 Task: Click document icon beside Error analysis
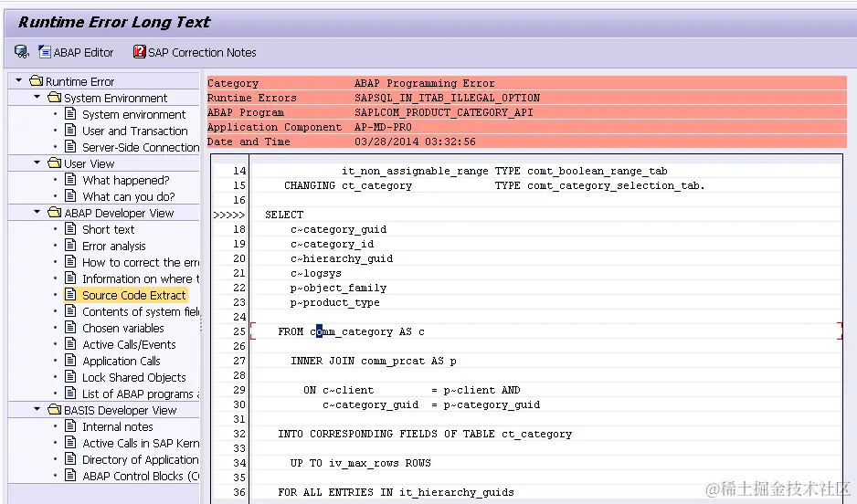(70, 245)
